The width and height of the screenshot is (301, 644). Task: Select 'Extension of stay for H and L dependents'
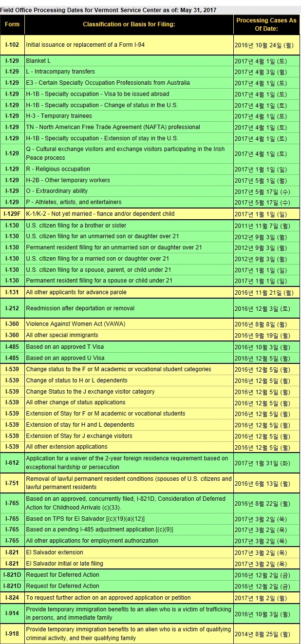80,425
